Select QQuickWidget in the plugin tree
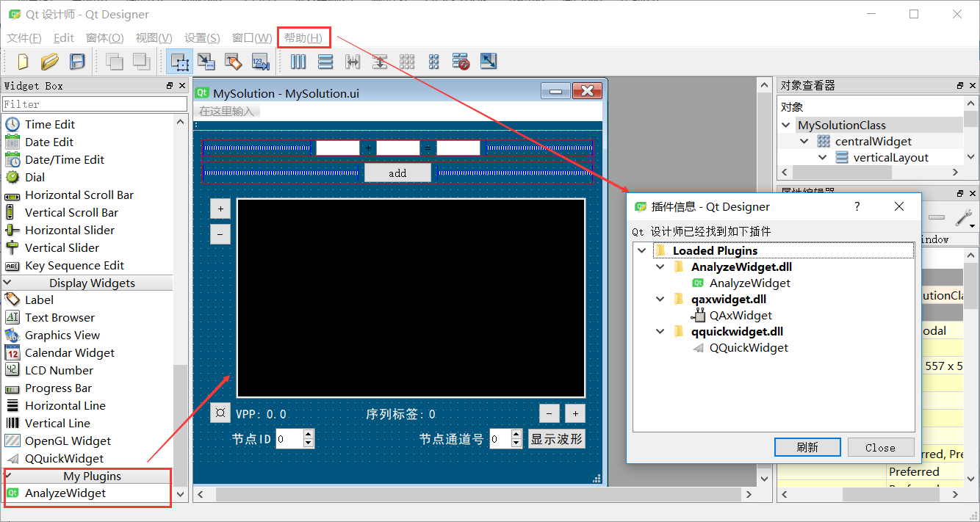The width and height of the screenshot is (980, 522). 749,348
